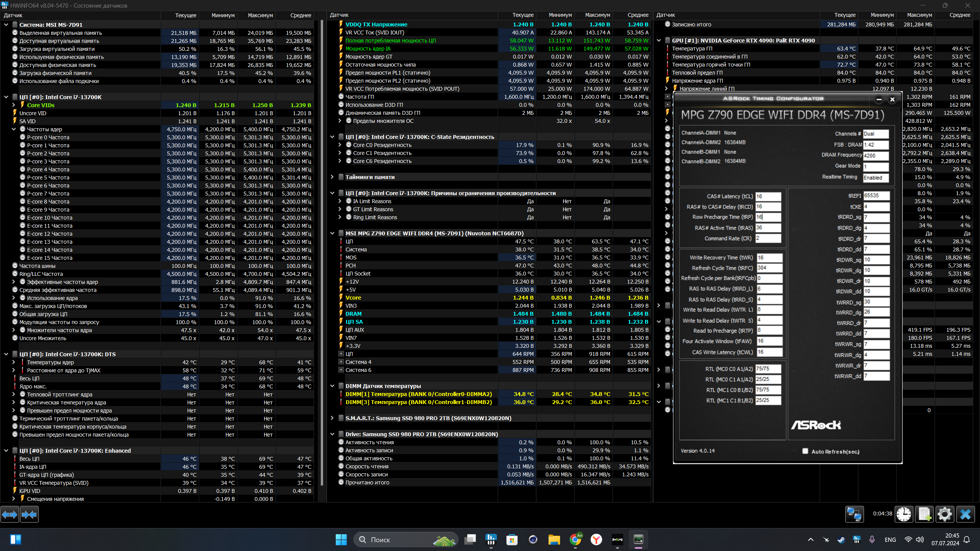Expand the Тайминги памяти section
This screenshot has width=980, height=551.
click(x=332, y=177)
